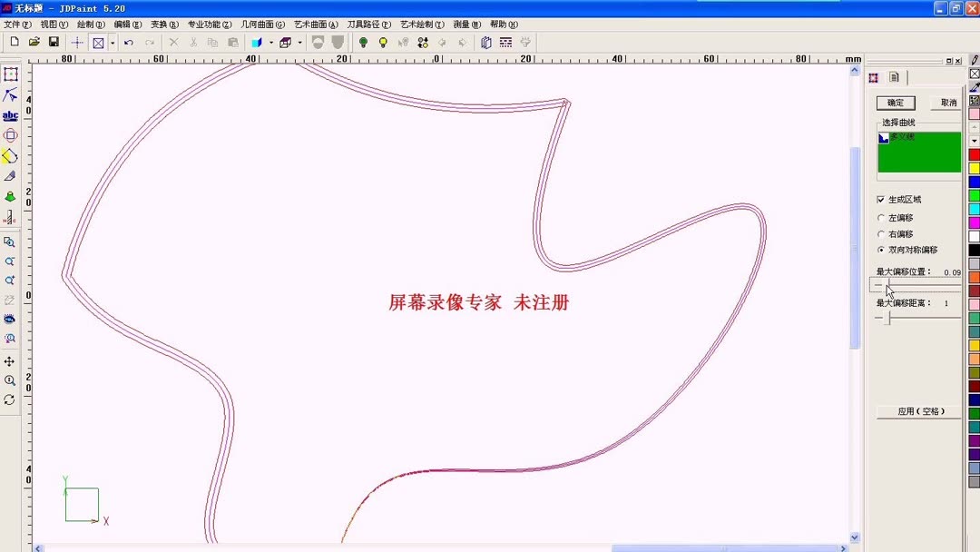Pick the red color swatch
This screenshot has width=980, height=552.
pos(974,154)
